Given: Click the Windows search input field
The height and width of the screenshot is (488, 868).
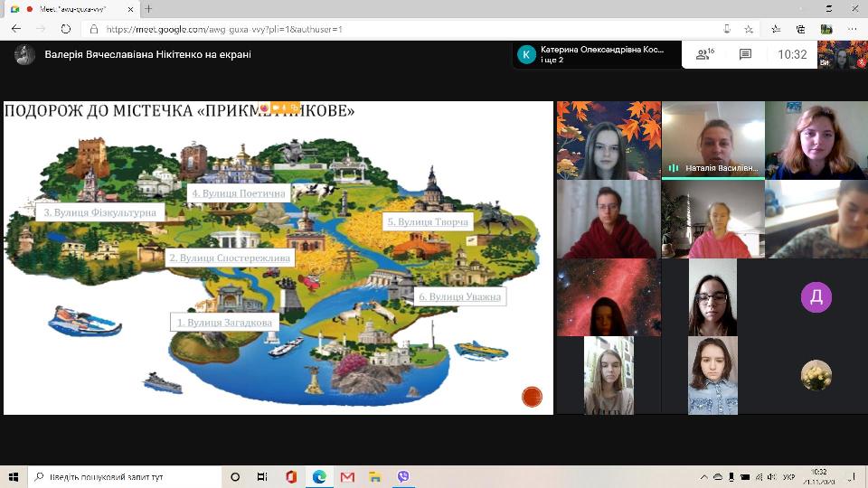Looking at the screenshot, I should (x=127, y=476).
